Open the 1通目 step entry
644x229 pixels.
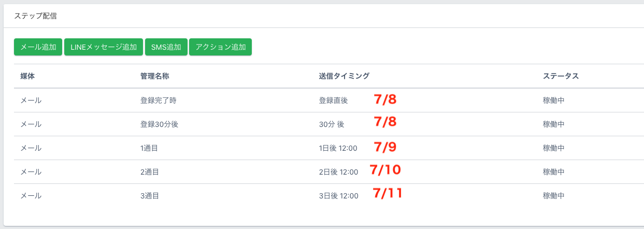[x=149, y=148]
